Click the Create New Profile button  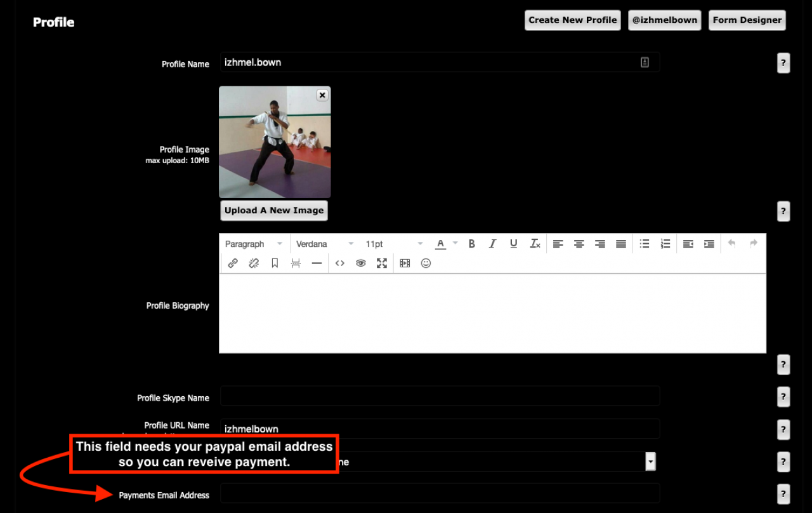pos(572,20)
